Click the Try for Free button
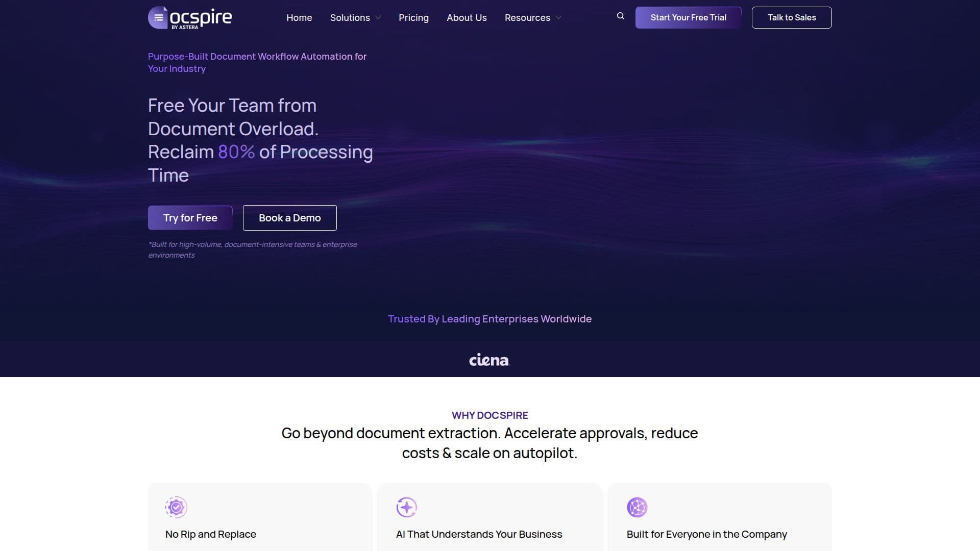The width and height of the screenshot is (980, 551). 190,218
